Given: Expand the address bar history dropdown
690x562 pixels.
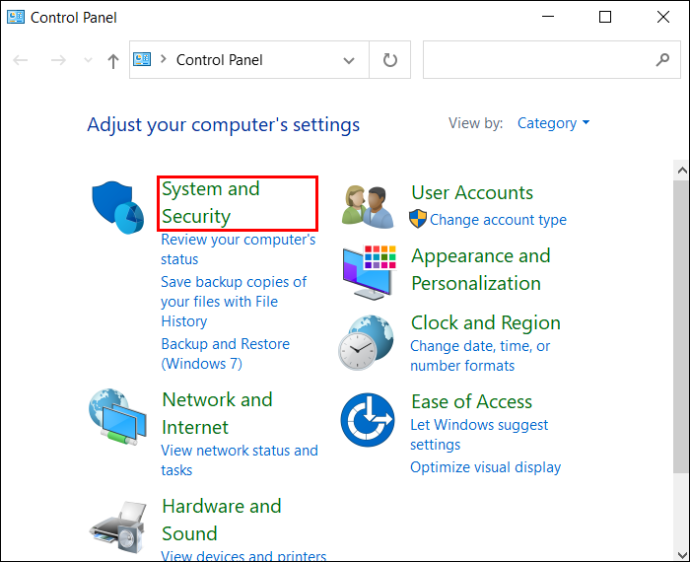Looking at the screenshot, I should coord(349,60).
